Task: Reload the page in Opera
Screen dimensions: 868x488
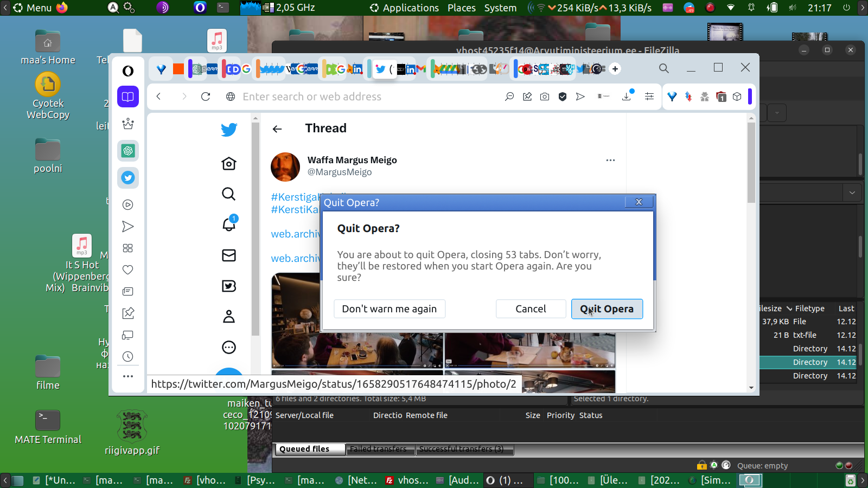Action: [x=206, y=97]
